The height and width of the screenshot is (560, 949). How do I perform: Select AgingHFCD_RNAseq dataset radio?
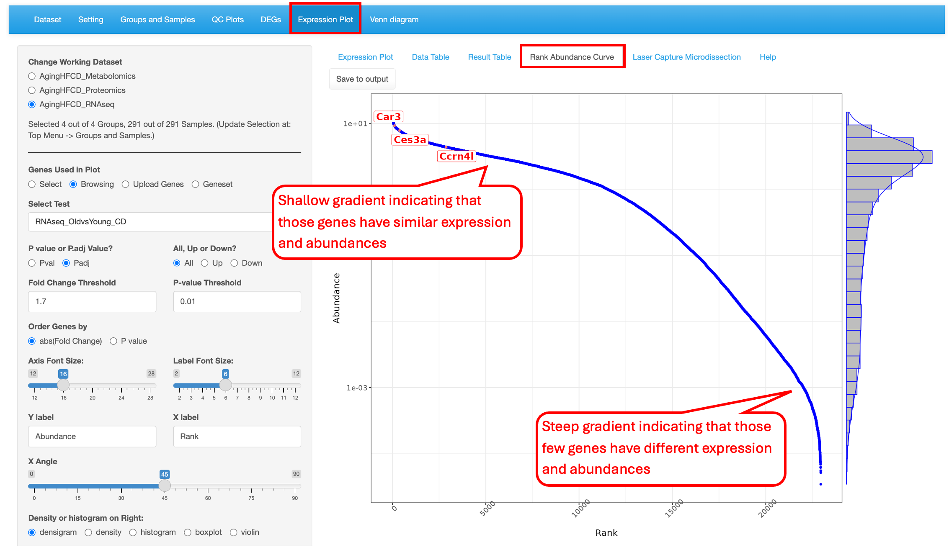32,105
